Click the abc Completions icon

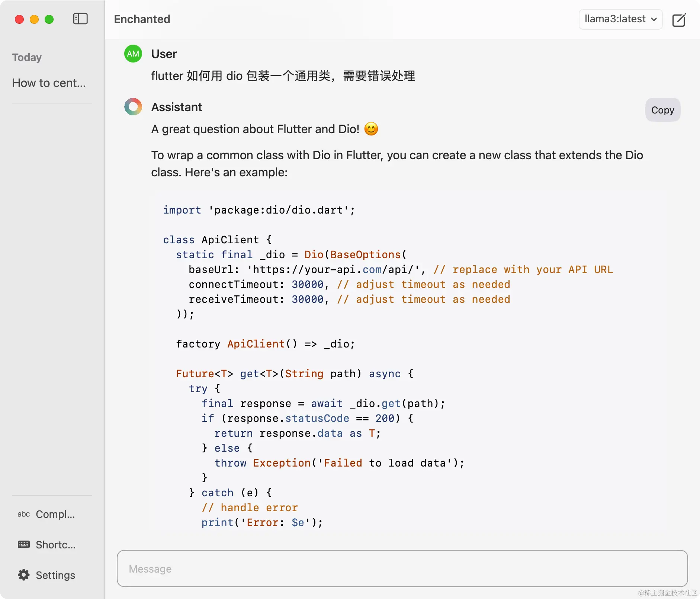click(x=24, y=514)
